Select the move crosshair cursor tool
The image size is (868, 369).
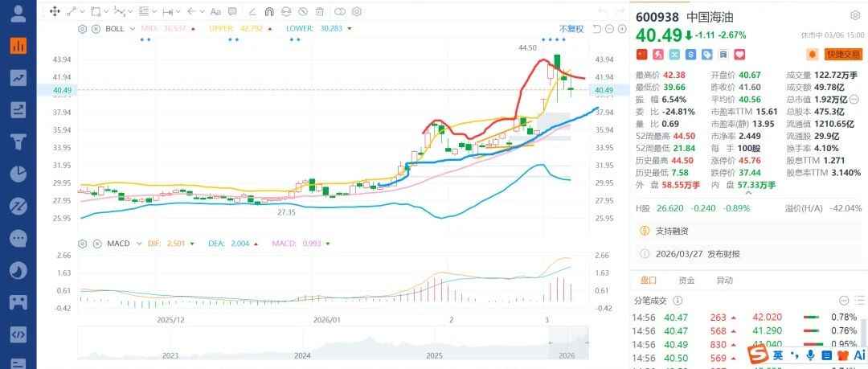[55, 11]
